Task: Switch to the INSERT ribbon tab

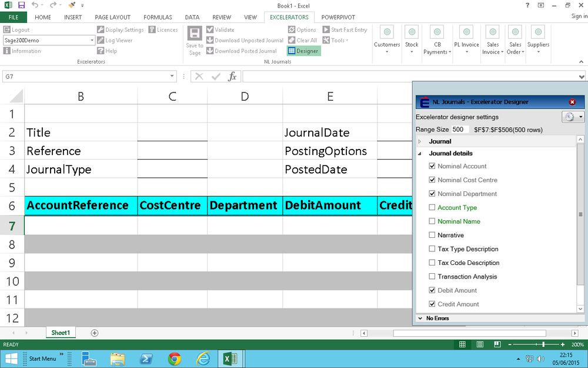Action: [73, 17]
